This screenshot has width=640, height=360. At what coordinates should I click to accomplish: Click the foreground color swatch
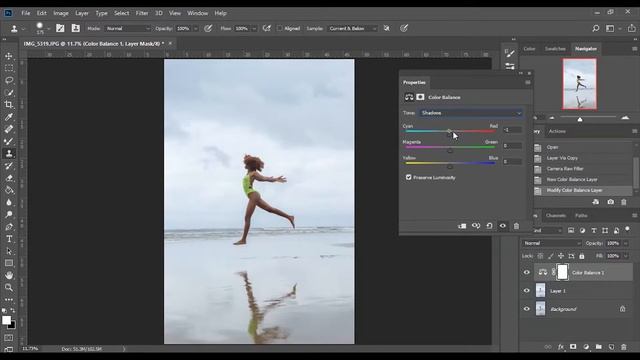click(x=6, y=320)
